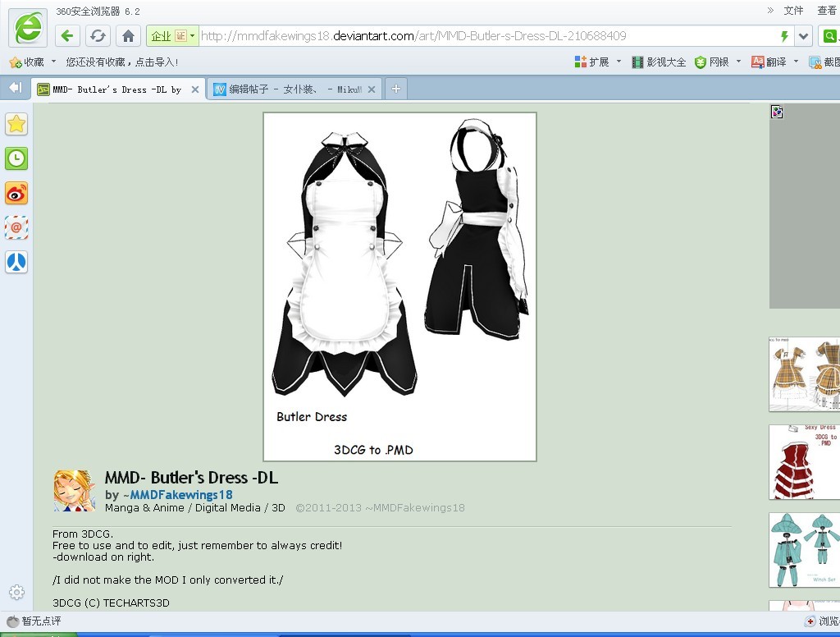Toggle the sidebar collapse arrow beside the tabs
Image resolution: width=840 pixels, height=637 pixels.
pos(16,88)
